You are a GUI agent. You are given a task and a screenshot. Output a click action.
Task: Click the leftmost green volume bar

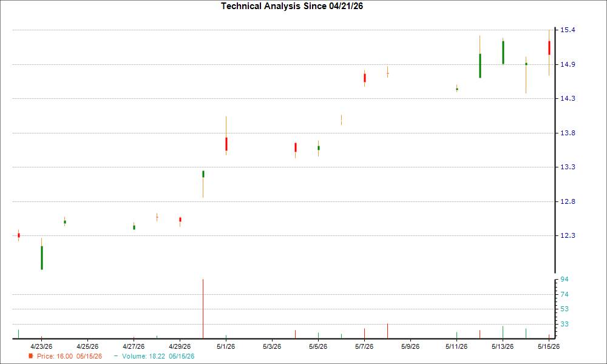coord(18,334)
